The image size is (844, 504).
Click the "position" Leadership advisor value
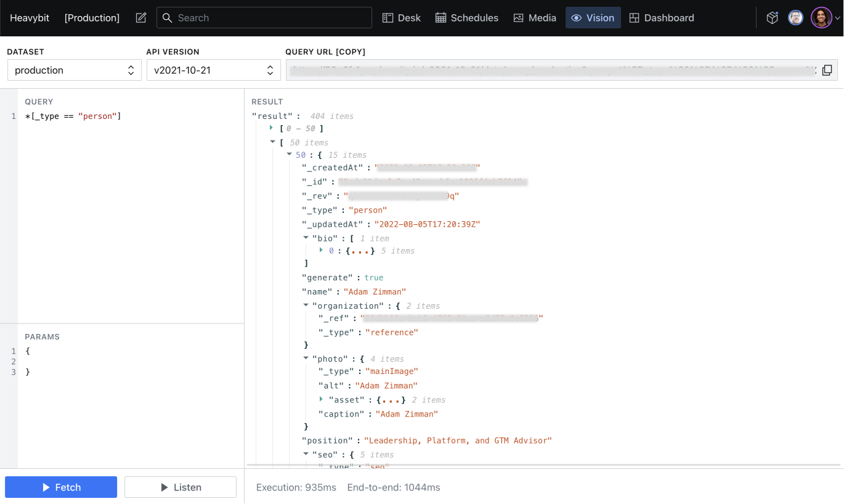click(x=458, y=441)
